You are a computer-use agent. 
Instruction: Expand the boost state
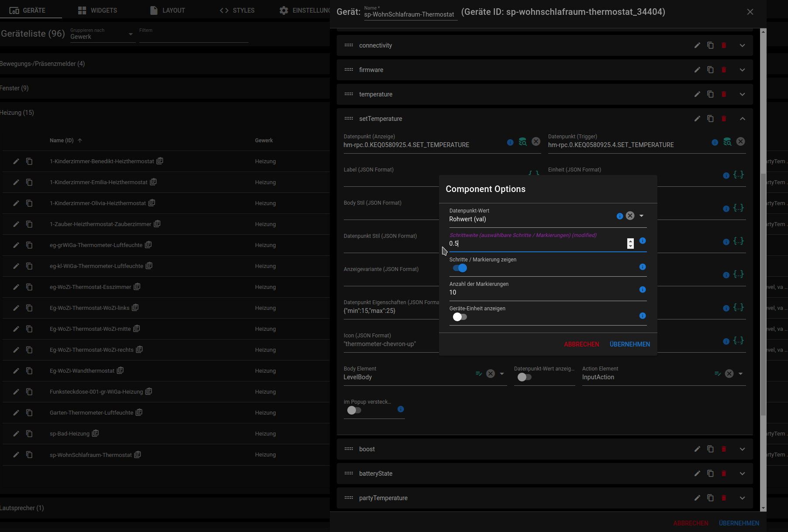[x=742, y=449]
